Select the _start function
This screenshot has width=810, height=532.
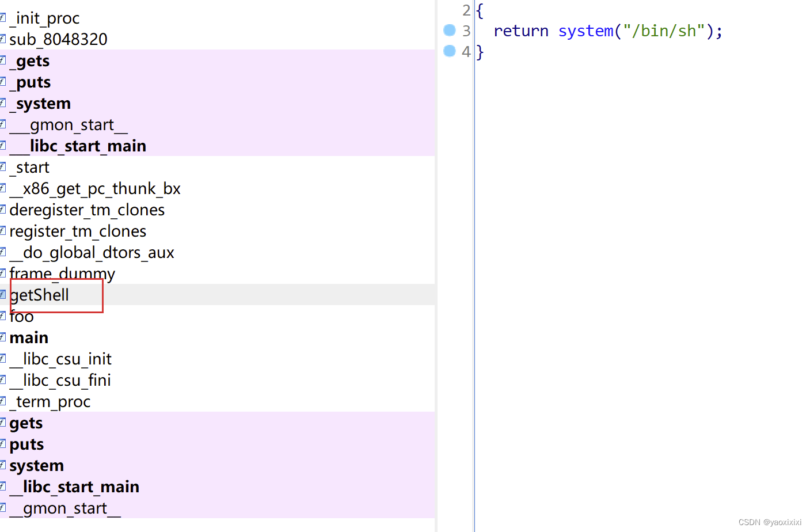(x=29, y=167)
